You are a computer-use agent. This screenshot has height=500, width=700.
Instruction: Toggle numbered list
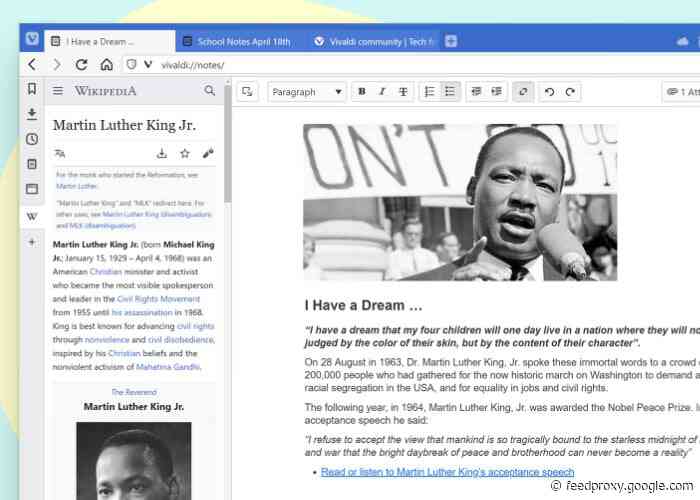pyautogui.click(x=429, y=92)
